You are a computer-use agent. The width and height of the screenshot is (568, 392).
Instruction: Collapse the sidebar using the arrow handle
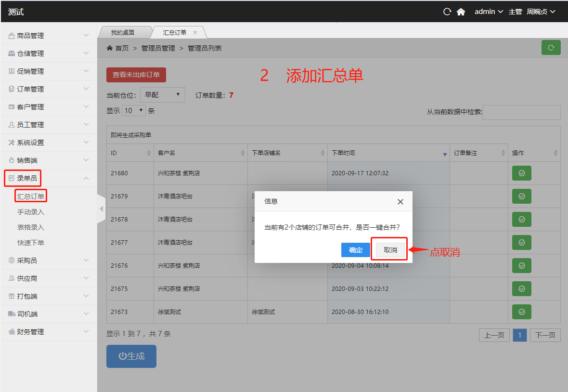click(x=101, y=209)
